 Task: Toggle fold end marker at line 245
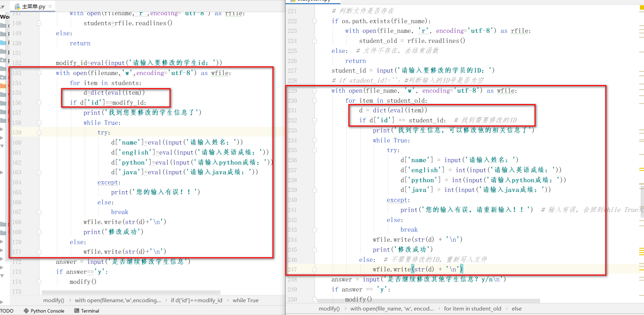(315, 250)
